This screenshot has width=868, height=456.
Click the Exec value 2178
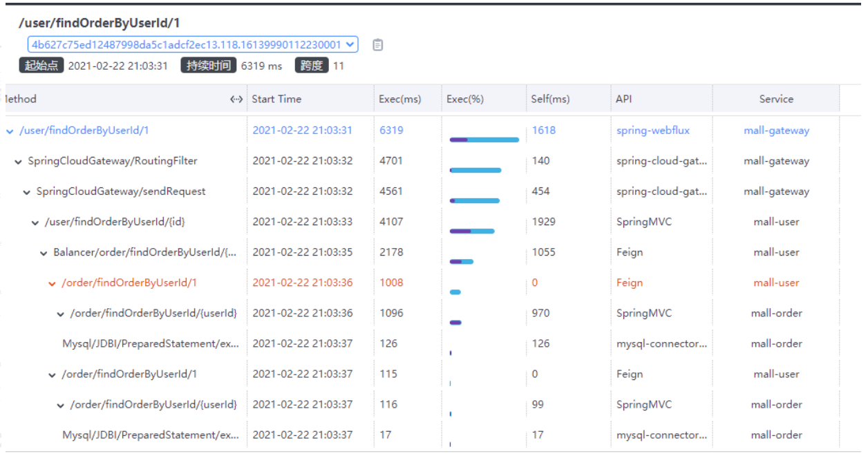pyautogui.click(x=390, y=252)
